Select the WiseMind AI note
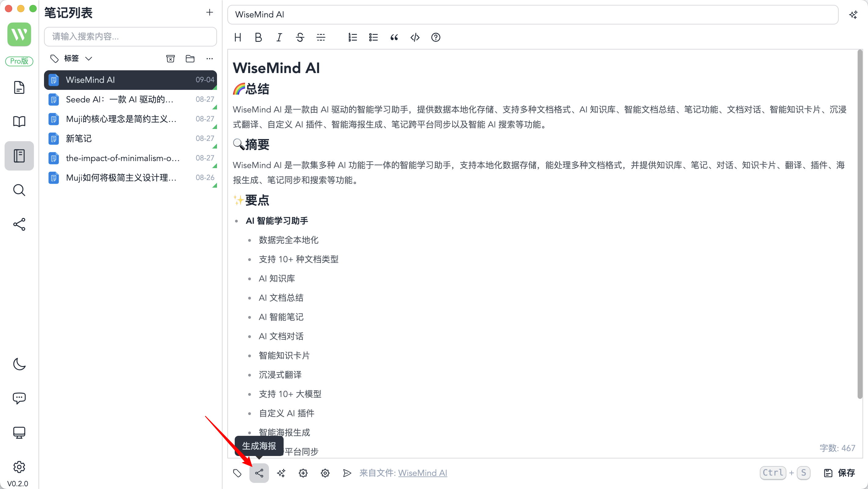Screen dimensions: 868x489 (x=131, y=80)
